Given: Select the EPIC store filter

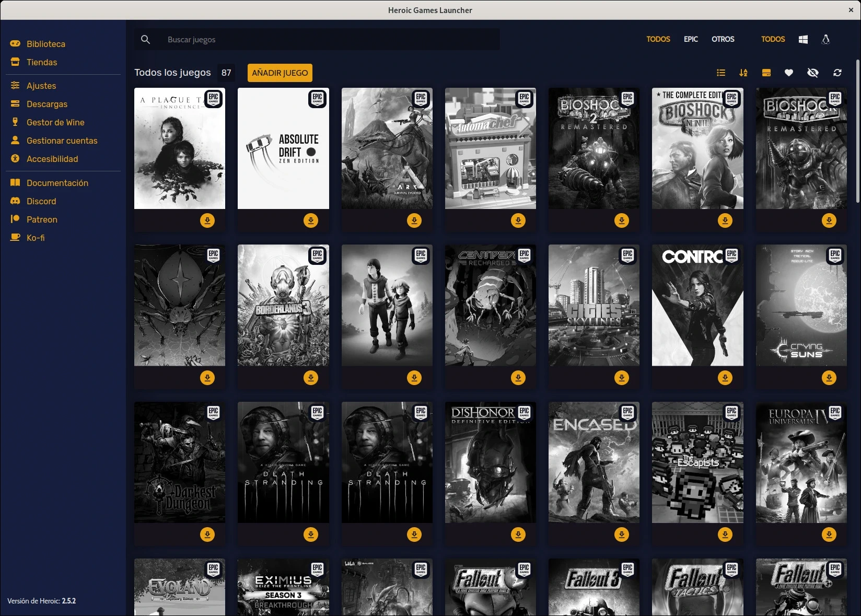Looking at the screenshot, I should pyautogui.click(x=691, y=39).
